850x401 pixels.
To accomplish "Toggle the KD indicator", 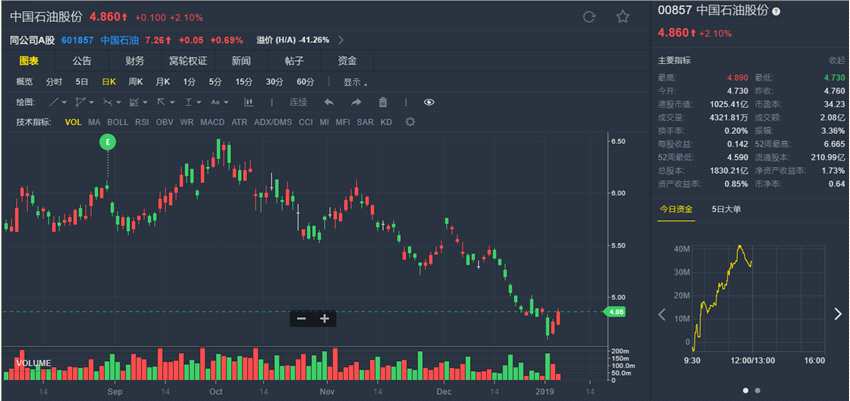I will pos(386,122).
